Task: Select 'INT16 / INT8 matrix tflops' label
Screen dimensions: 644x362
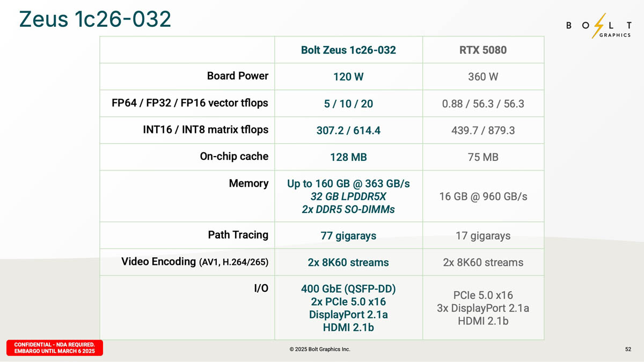Action: 206,130
